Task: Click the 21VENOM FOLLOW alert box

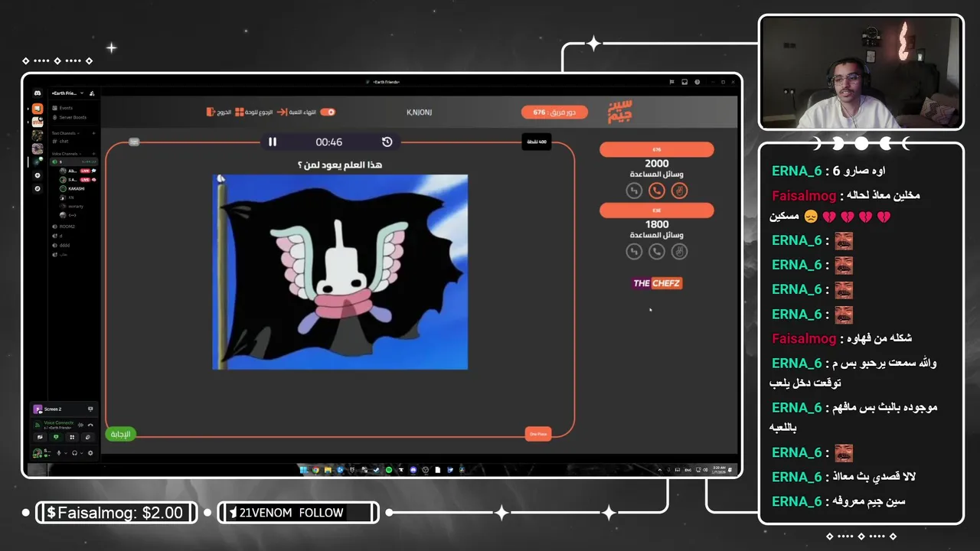Action: [298, 513]
